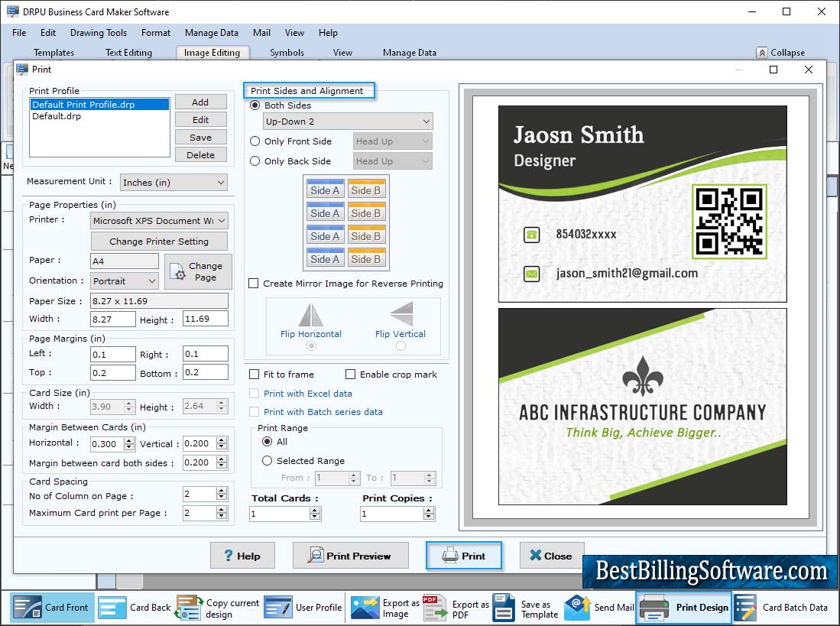Increase Horizontal margin between cards spinner
This screenshot has height=626, width=840.
(128, 441)
